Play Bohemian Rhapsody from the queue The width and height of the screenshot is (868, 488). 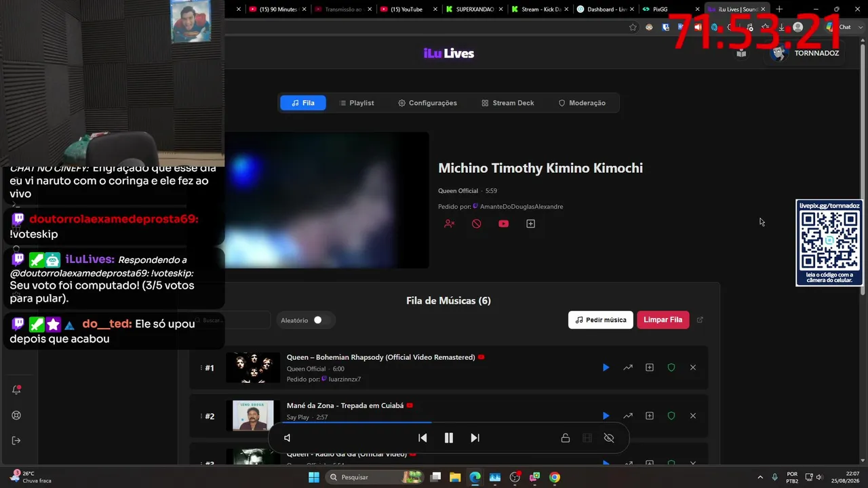[606, 367]
